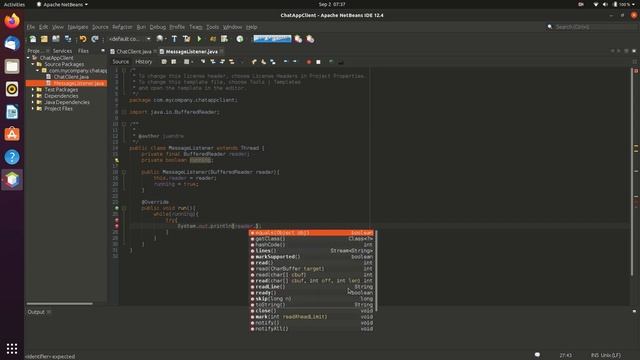Switch to the Source view button

click(x=120, y=62)
